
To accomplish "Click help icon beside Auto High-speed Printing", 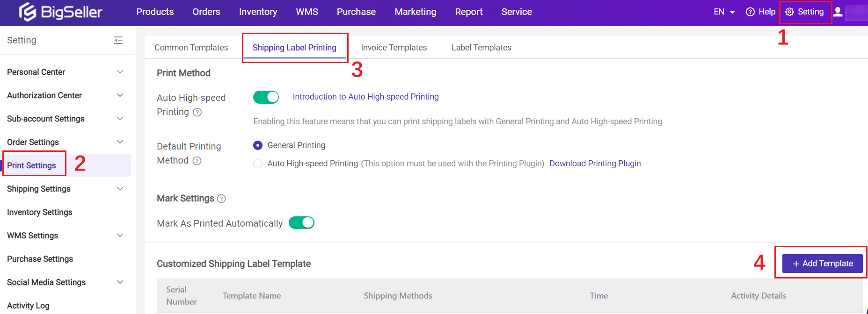I will (197, 112).
